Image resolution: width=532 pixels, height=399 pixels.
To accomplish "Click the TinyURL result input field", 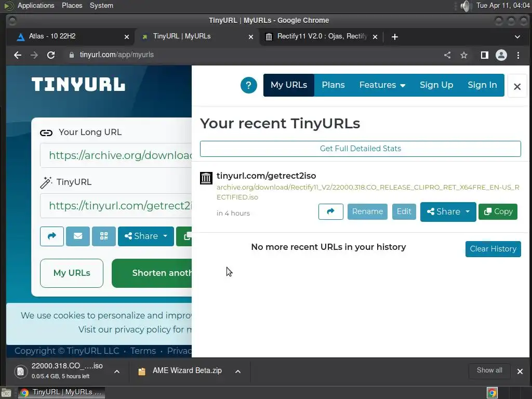I will (x=116, y=206).
